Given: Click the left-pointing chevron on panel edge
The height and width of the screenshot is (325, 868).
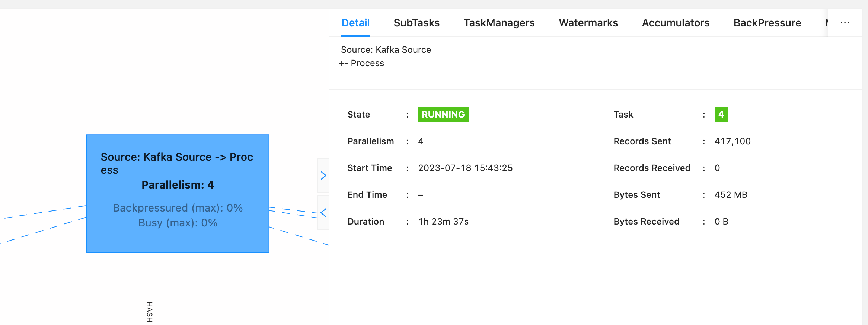Looking at the screenshot, I should tap(323, 213).
